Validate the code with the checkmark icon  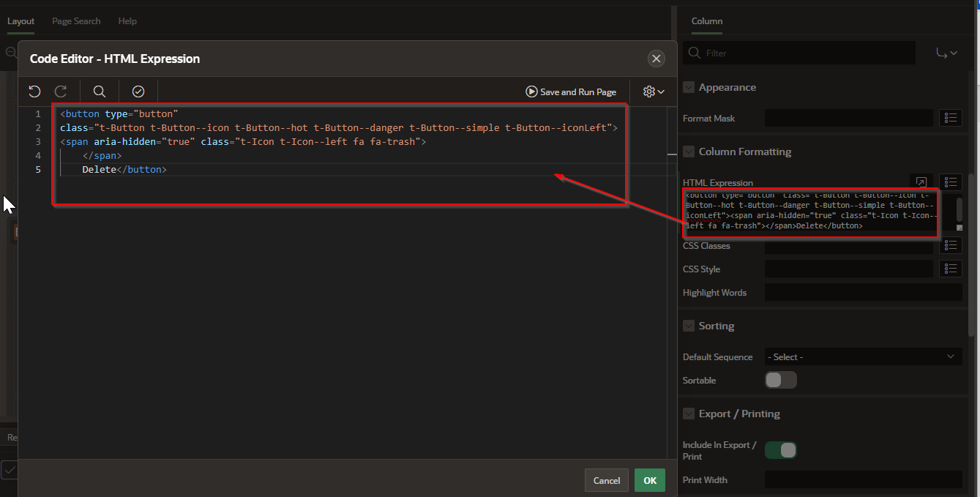click(138, 91)
